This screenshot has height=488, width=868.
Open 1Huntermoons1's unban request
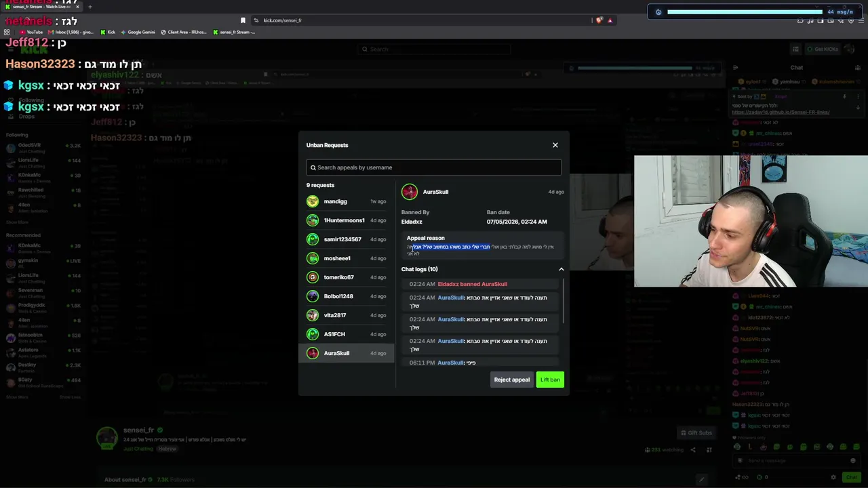(347, 220)
